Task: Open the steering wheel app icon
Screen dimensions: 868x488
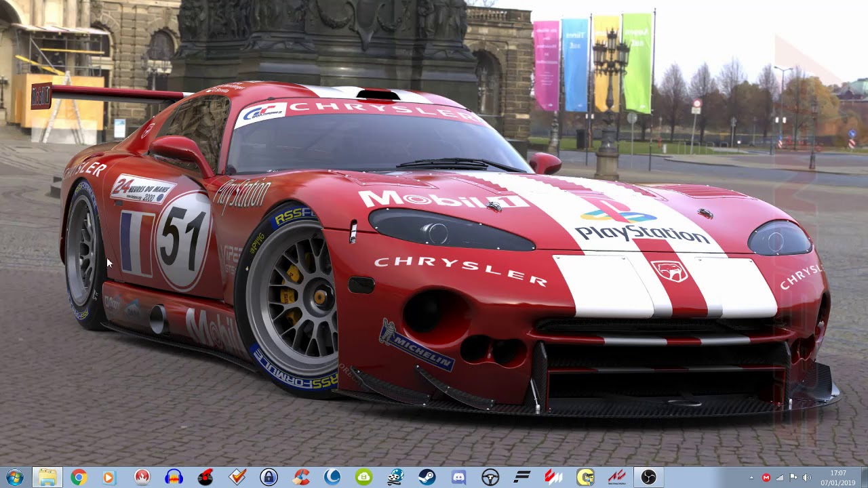Action: (490, 477)
